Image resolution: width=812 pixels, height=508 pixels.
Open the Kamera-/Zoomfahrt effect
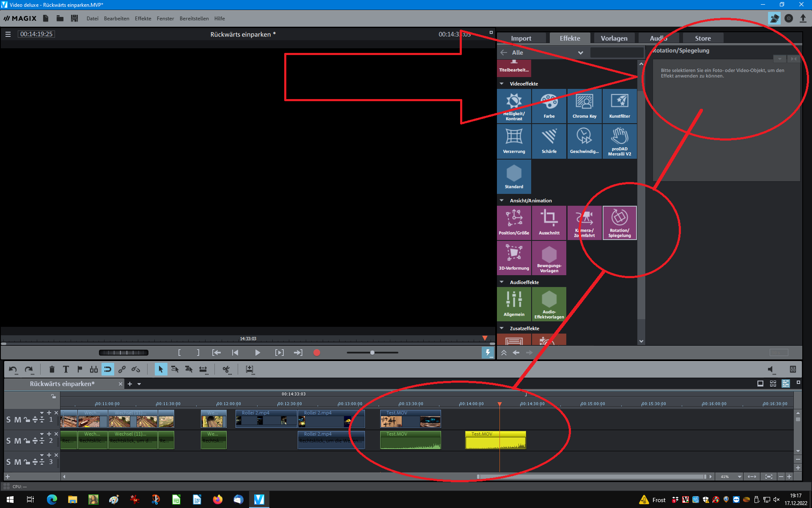tap(584, 223)
